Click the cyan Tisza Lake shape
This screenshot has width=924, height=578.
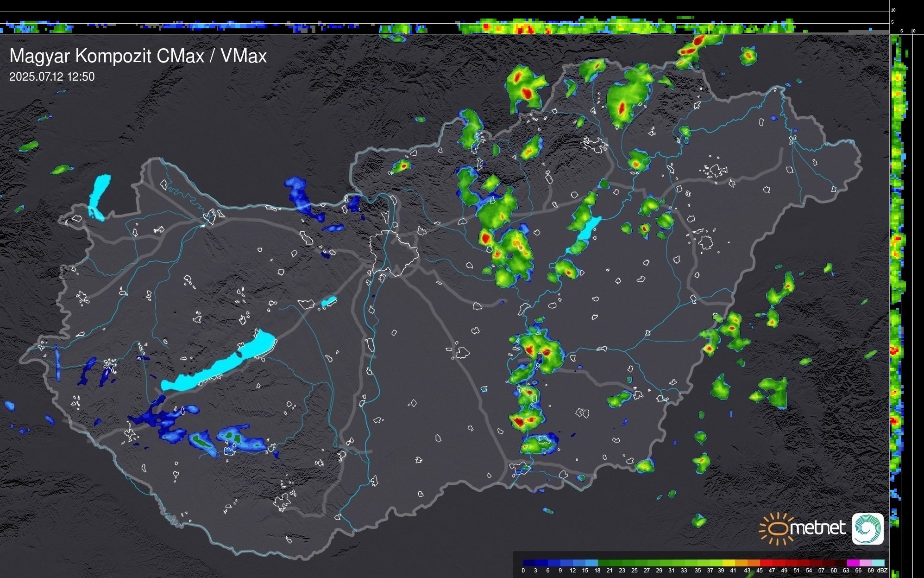[x=585, y=232]
